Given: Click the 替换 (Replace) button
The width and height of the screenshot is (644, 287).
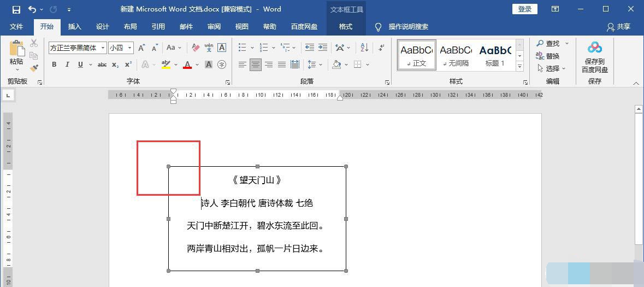Looking at the screenshot, I should tap(548, 56).
